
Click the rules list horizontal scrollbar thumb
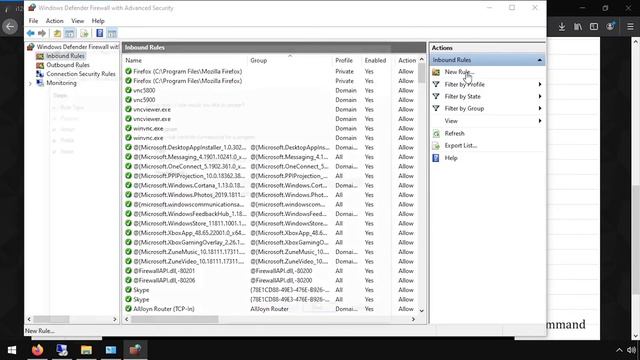[175, 319]
